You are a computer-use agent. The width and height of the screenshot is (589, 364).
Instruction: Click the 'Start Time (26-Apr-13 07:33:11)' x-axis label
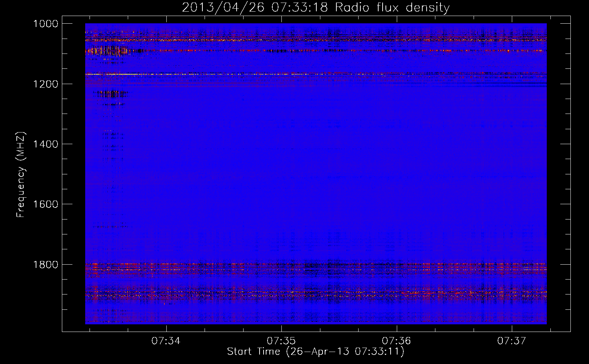pos(316,352)
